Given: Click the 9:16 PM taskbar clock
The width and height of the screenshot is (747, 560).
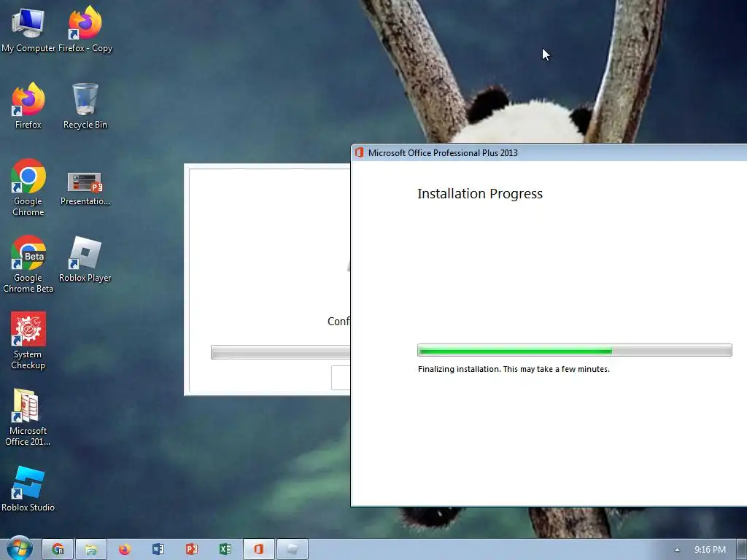Looking at the screenshot, I should coord(710,550).
